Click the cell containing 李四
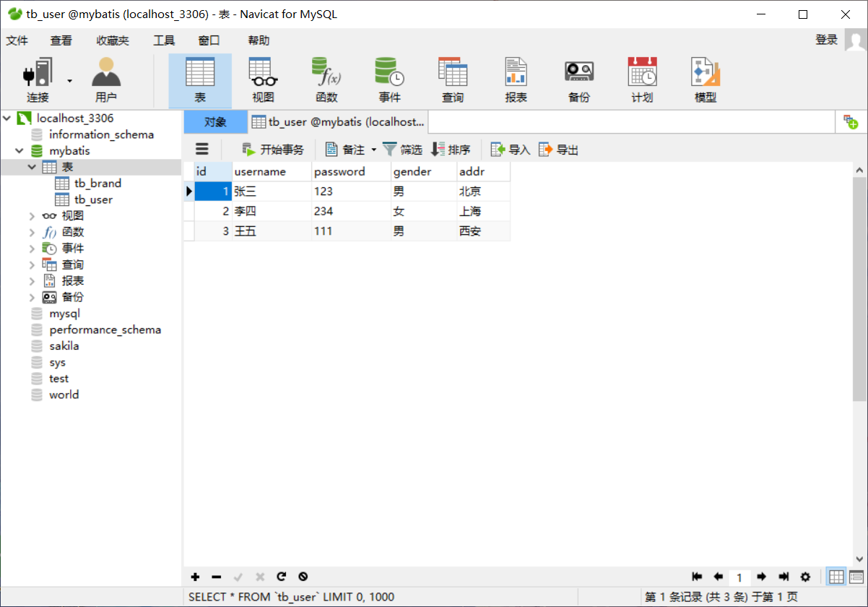 (272, 211)
